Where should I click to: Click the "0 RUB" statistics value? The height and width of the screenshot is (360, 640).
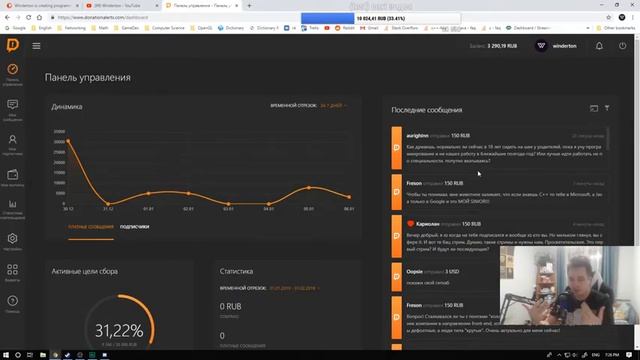pyautogui.click(x=230, y=307)
